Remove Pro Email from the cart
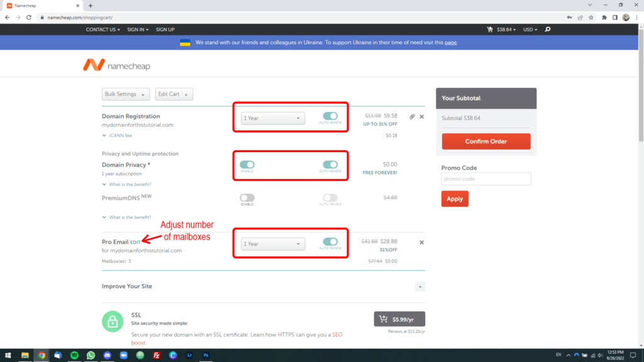Viewport: 644px width, 362px height. coord(422,242)
